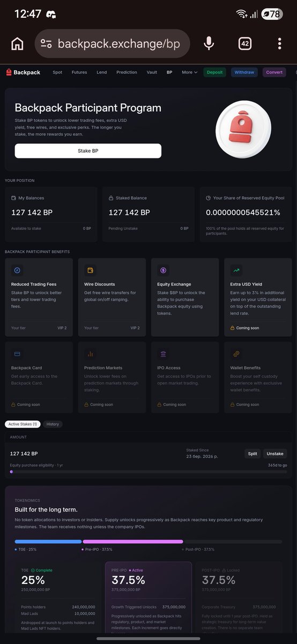Open the tab switcher showing 42
Image resolution: width=297 pixels, height=644 pixels.
pos(245,43)
